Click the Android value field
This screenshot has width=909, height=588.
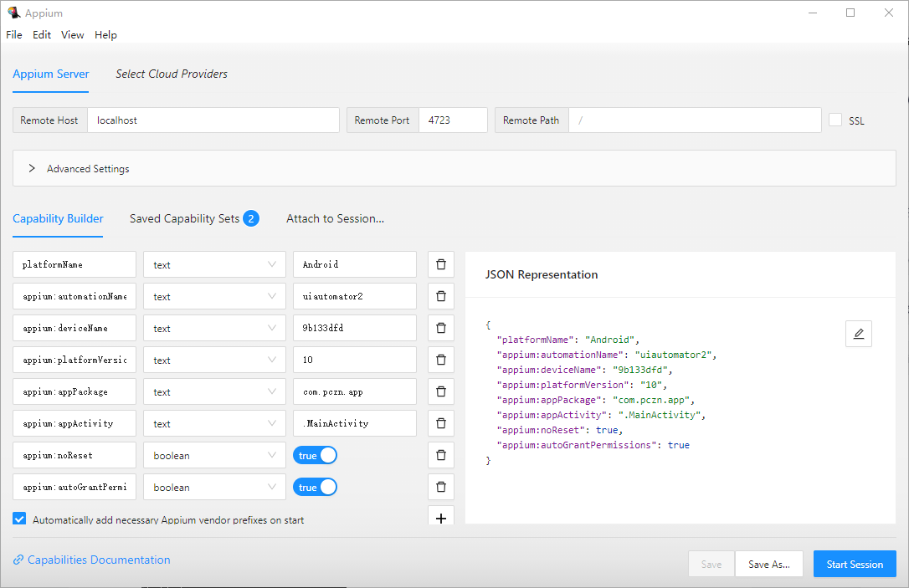click(355, 264)
